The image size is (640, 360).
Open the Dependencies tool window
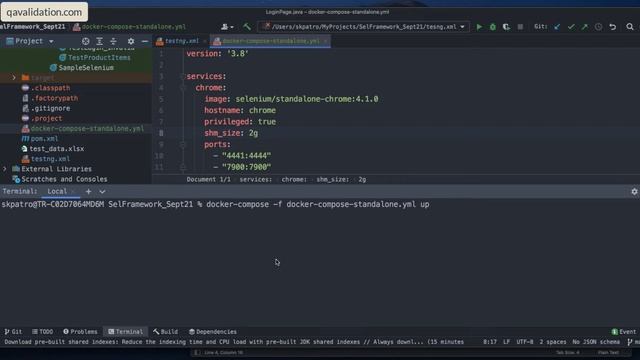tap(213, 332)
